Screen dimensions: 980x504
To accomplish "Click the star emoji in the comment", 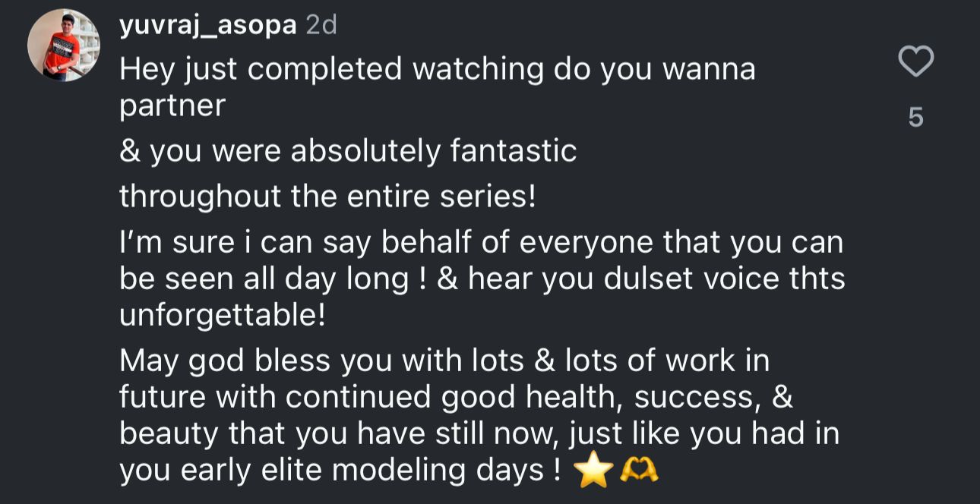I will pyautogui.click(x=593, y=471).
